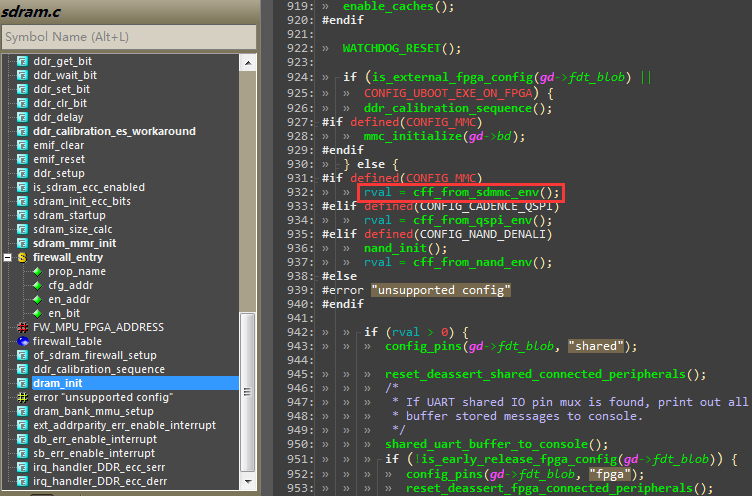Click the struct icon next to firewall_entry

(22, 257)
